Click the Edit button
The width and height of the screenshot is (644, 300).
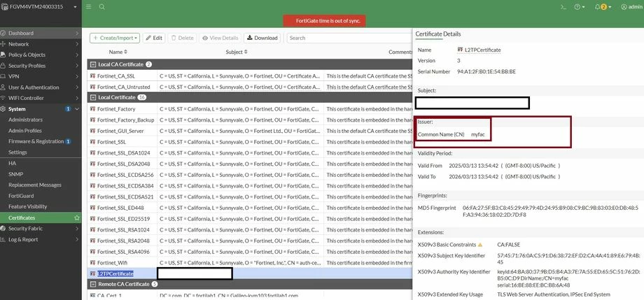coord(154,38)
